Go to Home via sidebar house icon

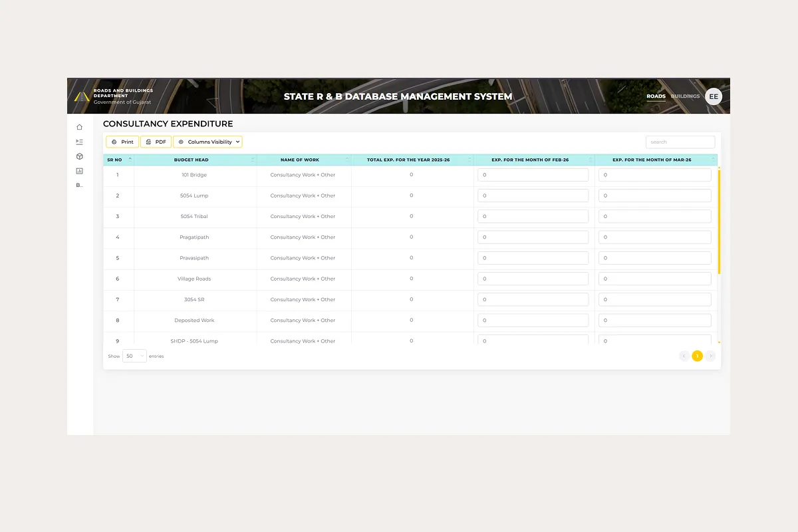79,127
